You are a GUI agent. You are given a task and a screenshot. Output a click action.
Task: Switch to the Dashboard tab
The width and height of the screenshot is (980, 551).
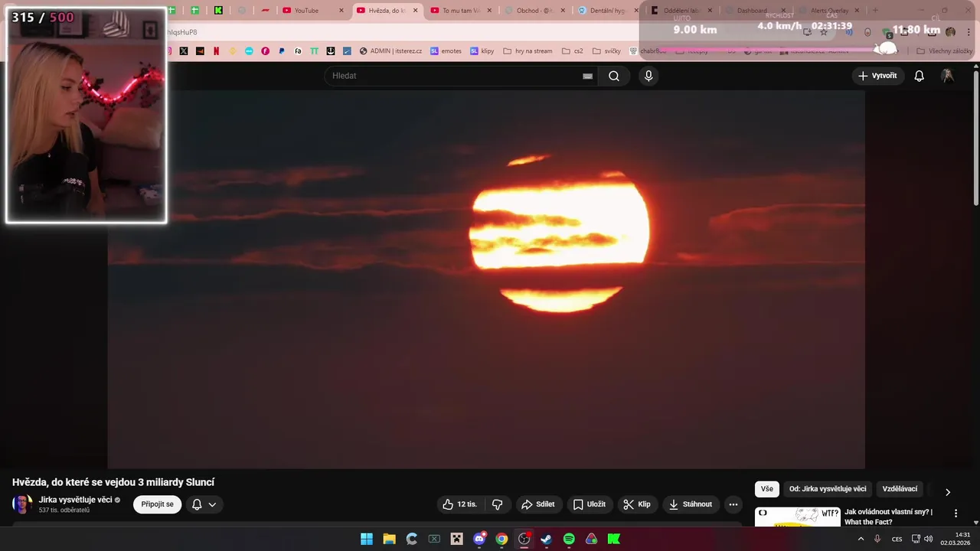(x=752, y=11)
